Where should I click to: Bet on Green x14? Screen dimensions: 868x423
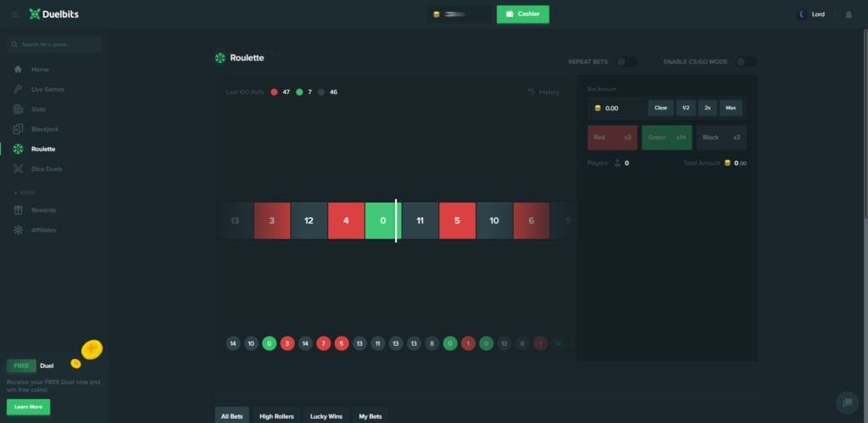point(666,137)
